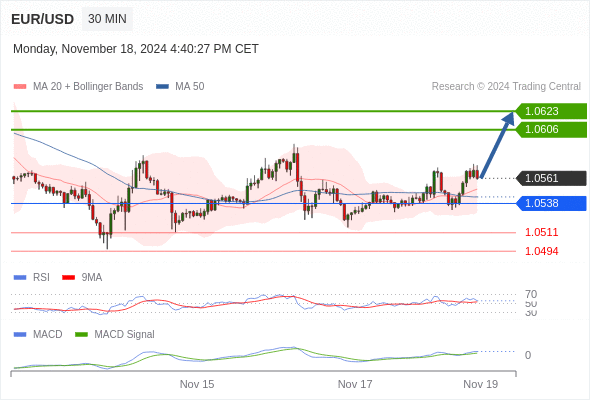Toggle the MACD Signal green legend entry

coord(115,334)
